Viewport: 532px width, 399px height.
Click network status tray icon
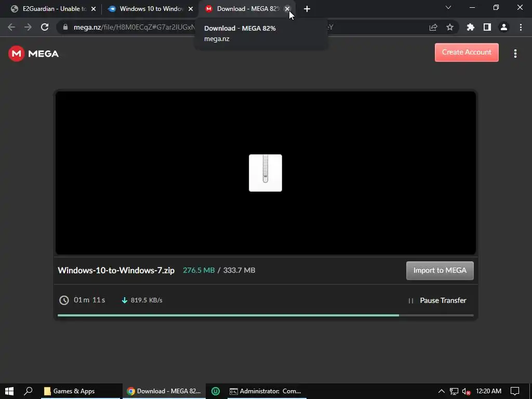454,392
